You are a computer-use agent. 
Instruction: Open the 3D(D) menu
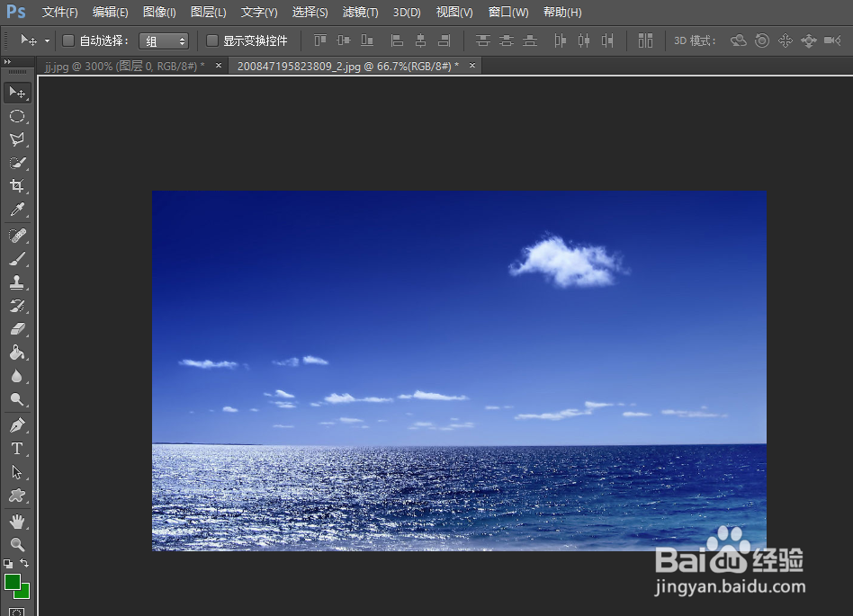tap(407, 12)
